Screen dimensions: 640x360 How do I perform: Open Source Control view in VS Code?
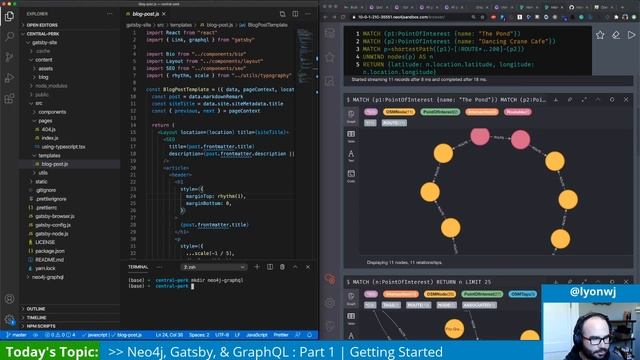point(9,57)
